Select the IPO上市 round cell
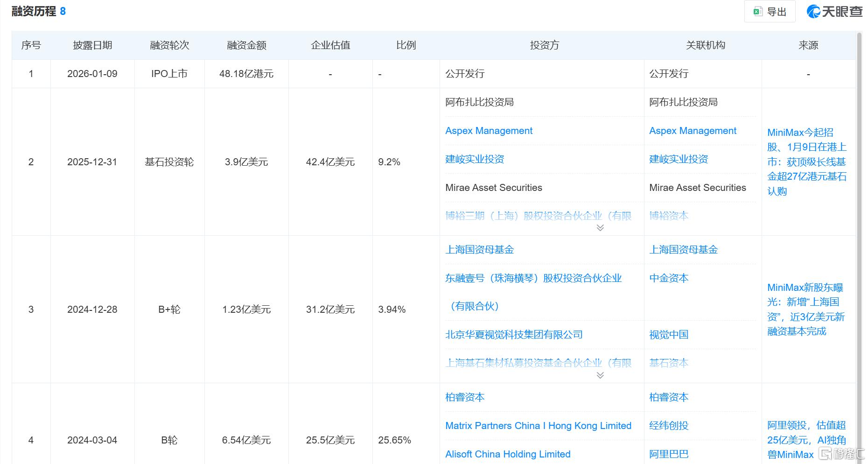The height and width of the screenshot is (464, 868). (x=169, y=74)
